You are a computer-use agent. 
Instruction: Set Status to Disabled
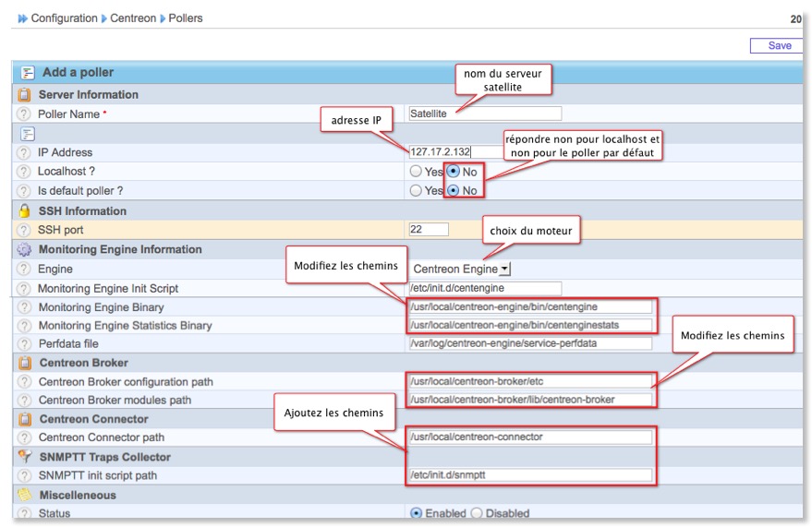[x=477, y=513]
